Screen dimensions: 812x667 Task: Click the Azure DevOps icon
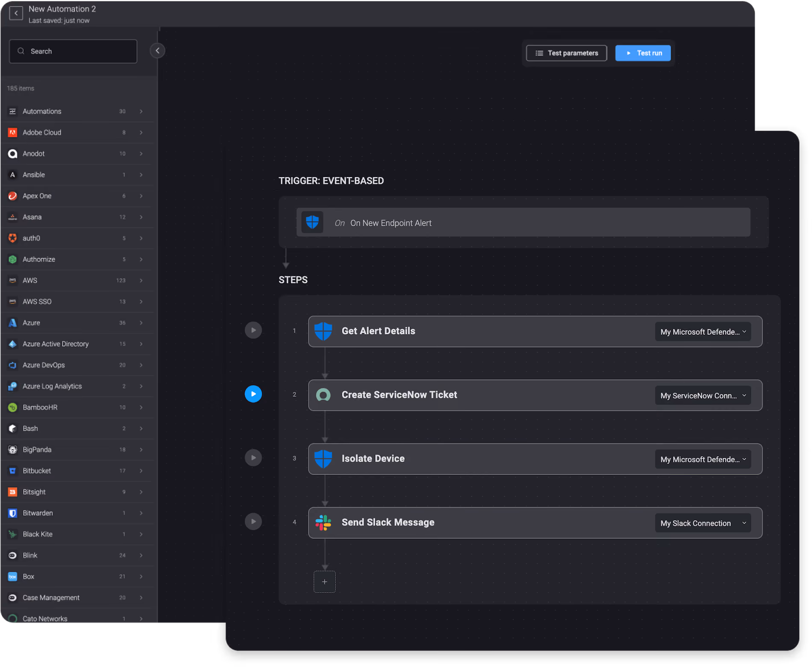(13, 365)
